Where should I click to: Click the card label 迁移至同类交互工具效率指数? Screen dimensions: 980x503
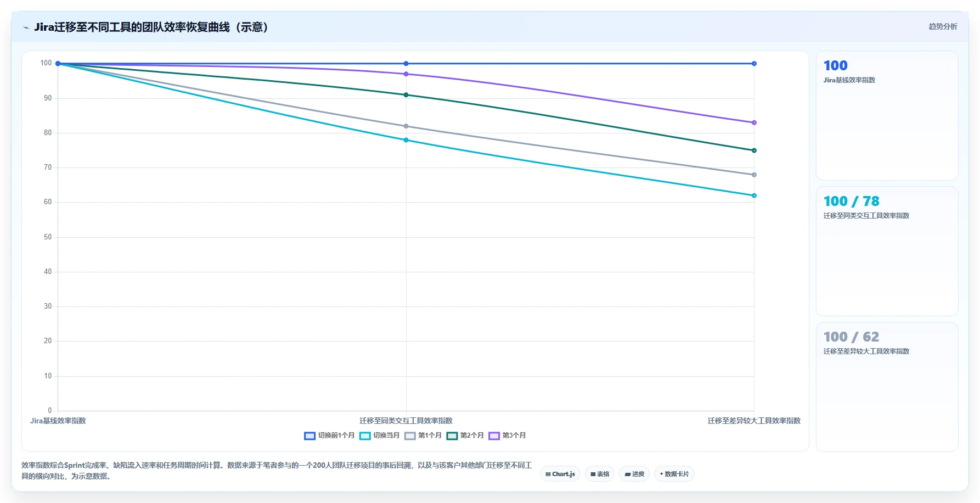[x=866, y=216]
